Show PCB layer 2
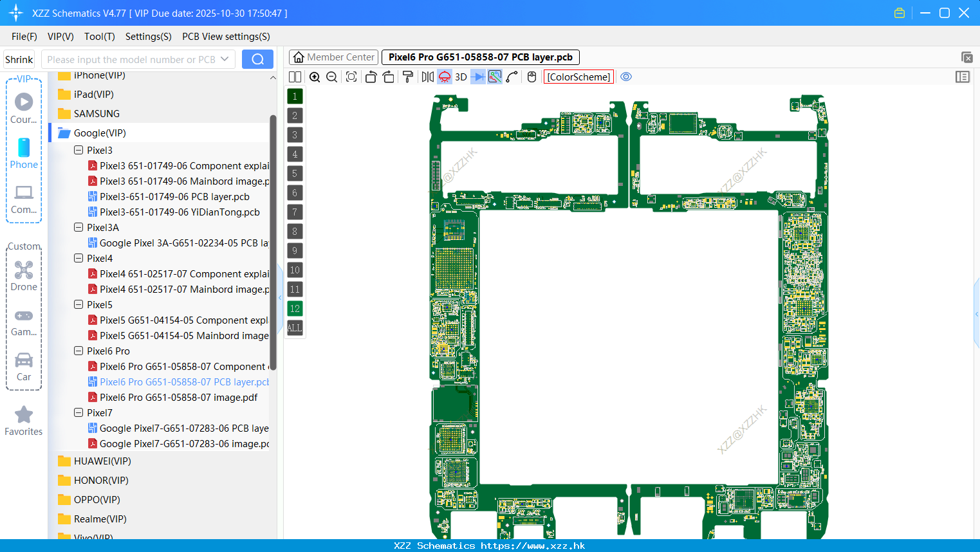 (295, 116)
